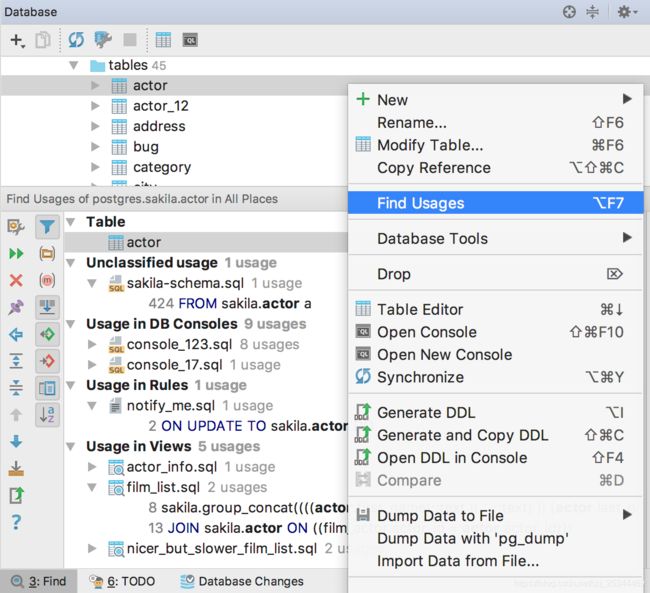Click the blue left arrow back icon
Viewport: 650px width, 593px height.
coord(16,334)
